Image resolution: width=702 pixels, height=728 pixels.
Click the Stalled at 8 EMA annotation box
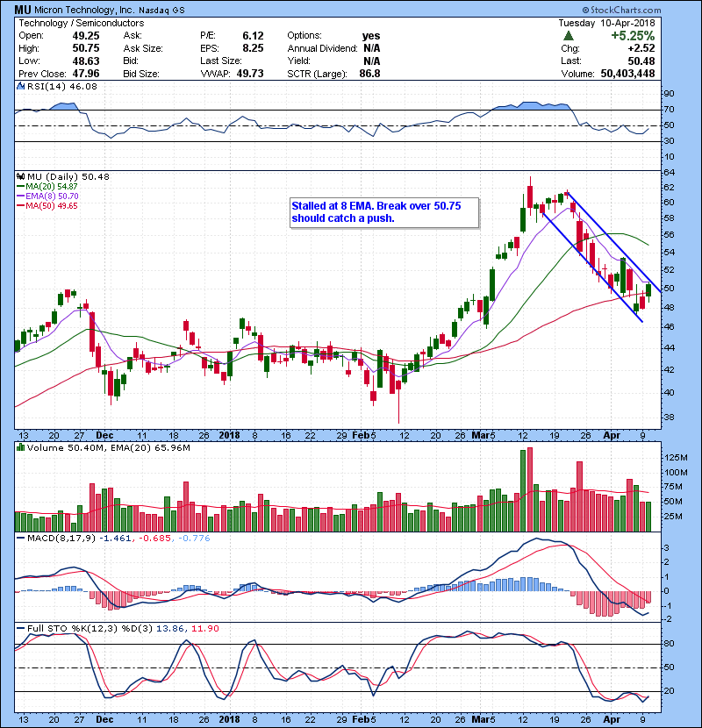coord(384,212)
